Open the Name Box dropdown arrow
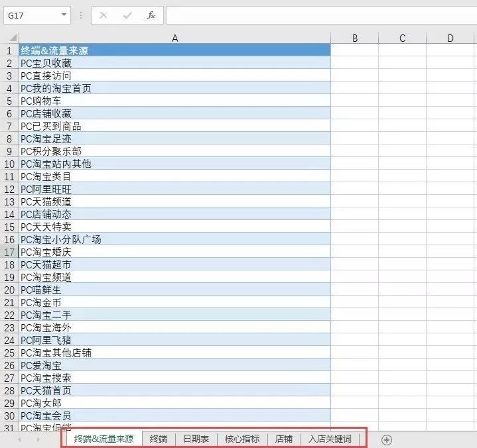 64,15
